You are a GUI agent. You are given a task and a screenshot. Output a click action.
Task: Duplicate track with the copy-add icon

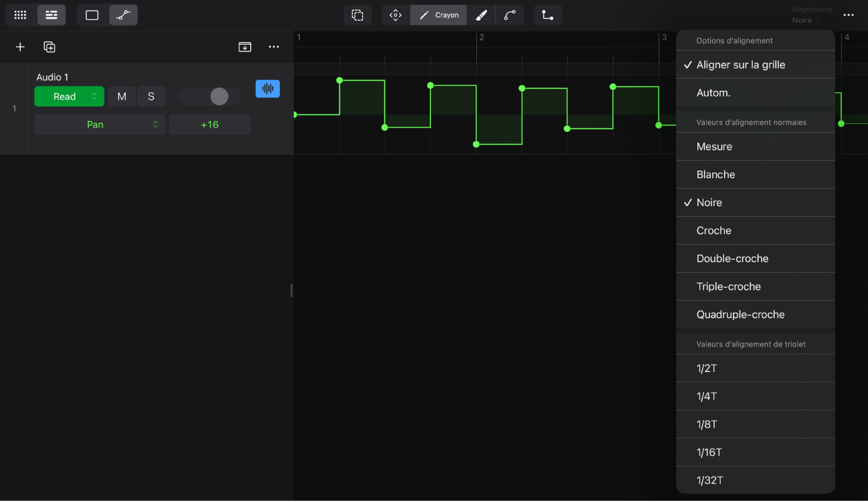coord(49,47)
